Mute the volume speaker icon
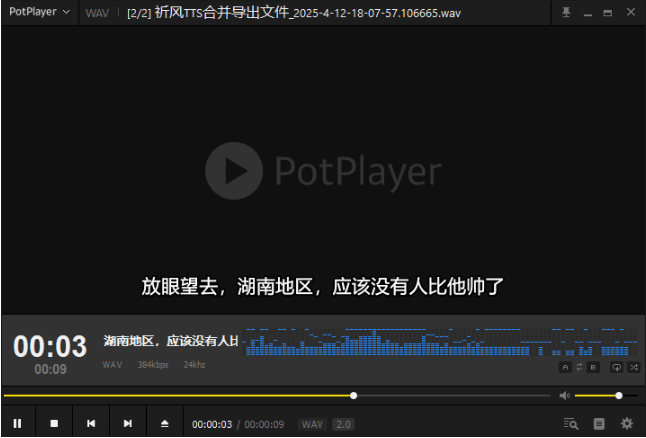The height and width of the screenshot is (438, 646). click(564, 396)
